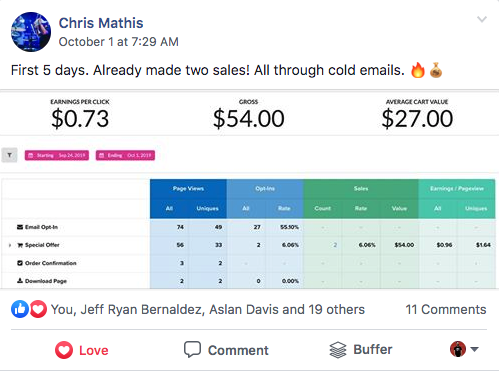Click the Email Opt-In envelope icon
The image size is (499, 372).
[20, 227]
